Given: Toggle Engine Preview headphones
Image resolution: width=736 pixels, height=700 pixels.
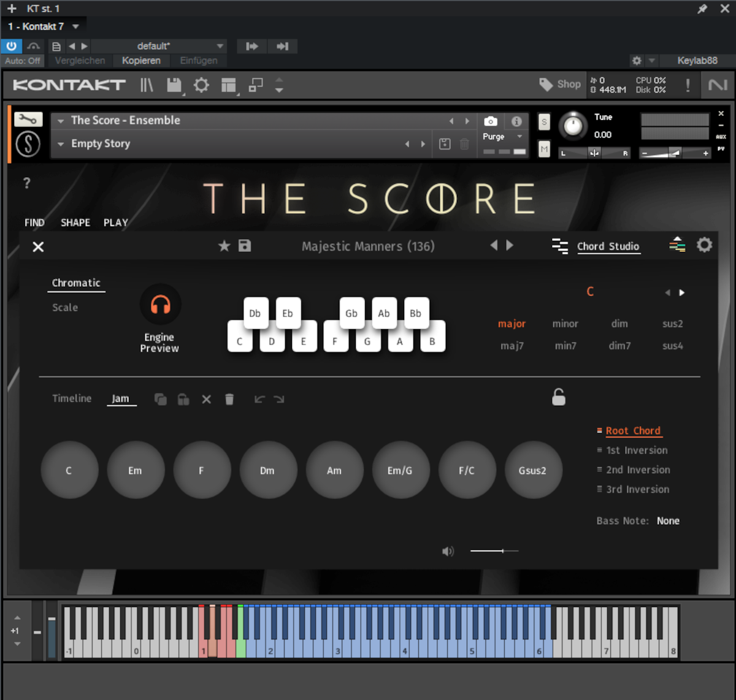Looking at the screenshot, I should point(160,304).
